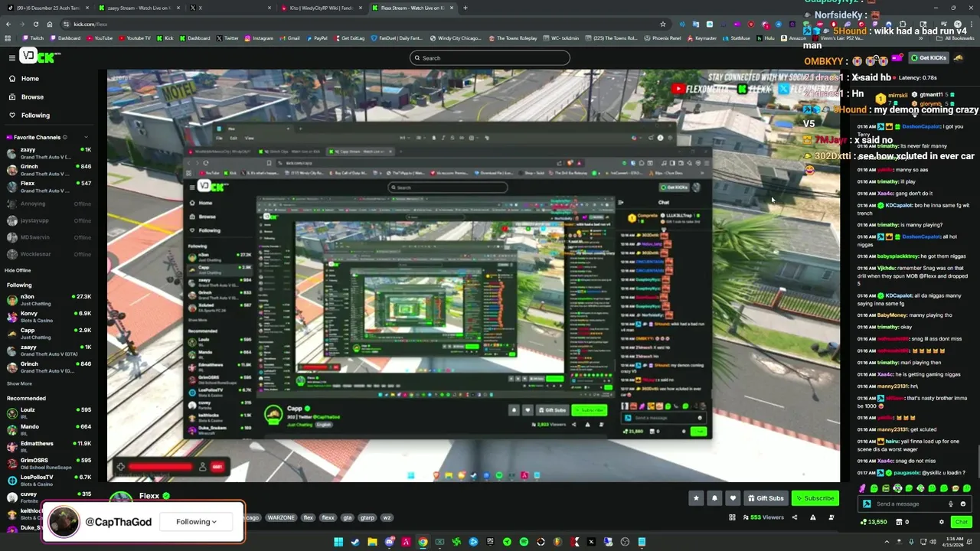The image size is (980, 551).
Task: Open cuvey Fortnite recommended channel
Action: [47, 497]
